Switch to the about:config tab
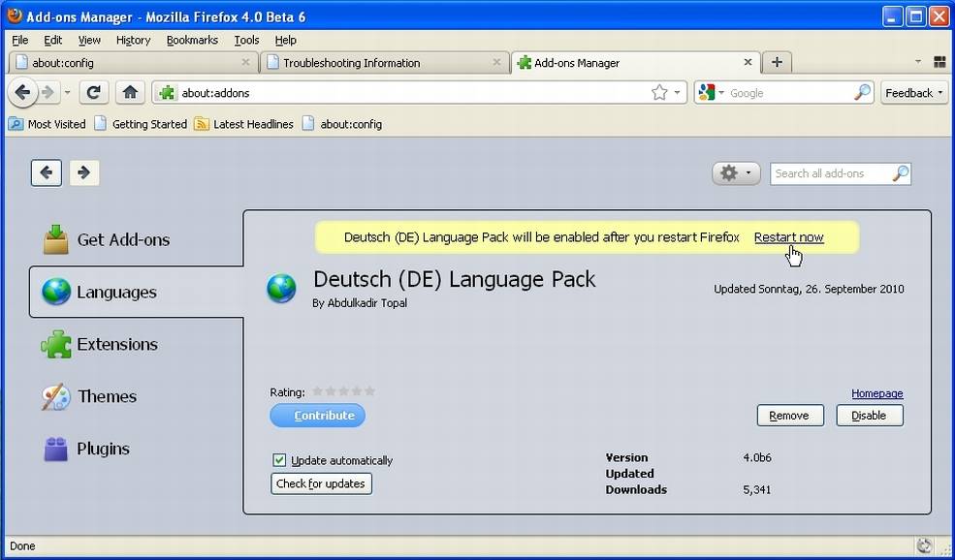 pyautogui.click(x=126, y=63)
